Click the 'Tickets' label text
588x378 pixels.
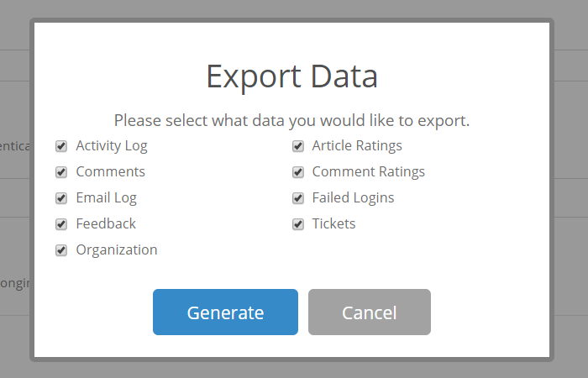coord(333,224)
